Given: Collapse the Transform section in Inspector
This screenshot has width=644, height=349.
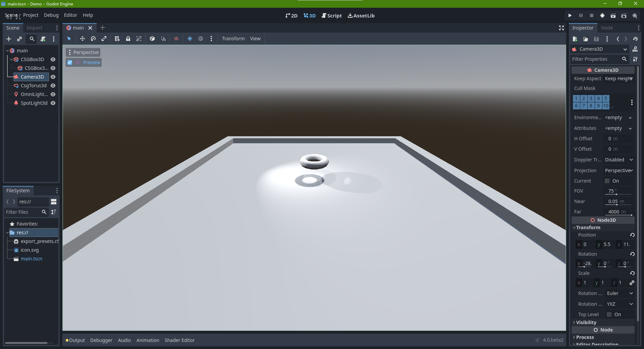Looking at the screenshot, I should [x=575, y=228].
